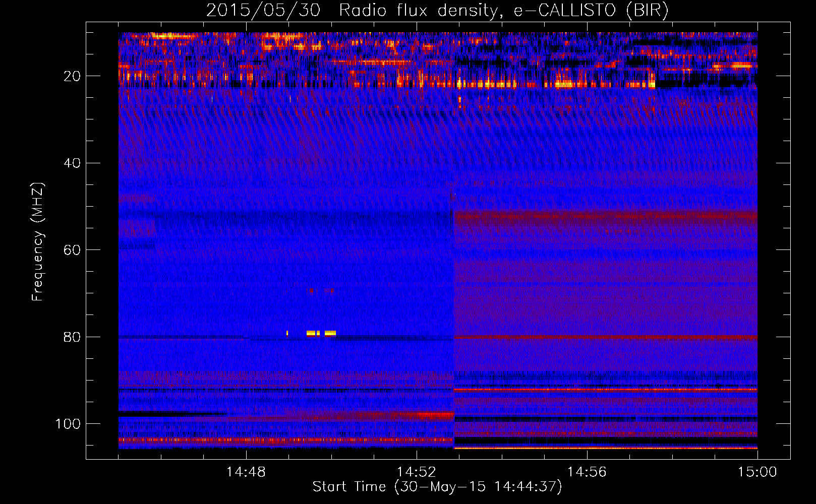Click the '40' frequency tick label
This screenshot has height=504, width=816.
point(72,163)
